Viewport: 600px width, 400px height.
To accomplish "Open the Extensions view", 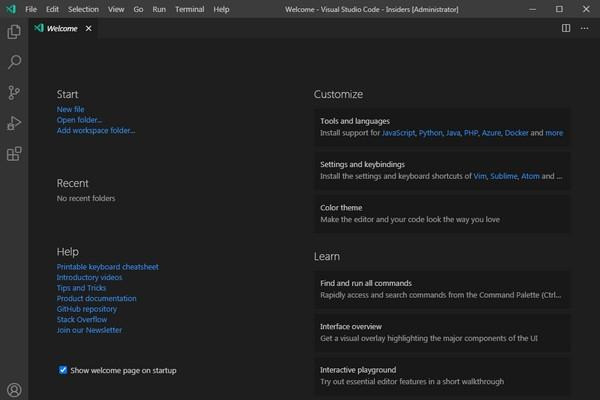I will (x=14, y=154).
